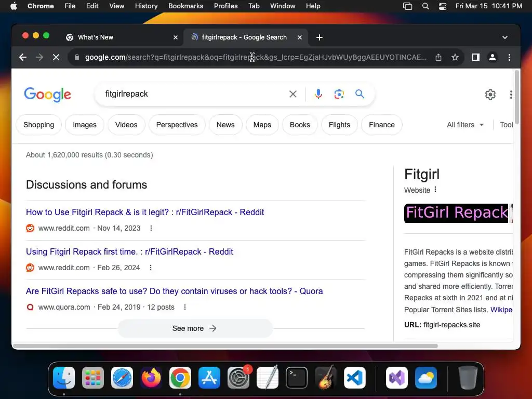The width and height of the screenshot is (532, 399).
Task: Filter results by News
Action: click(225, 125)
